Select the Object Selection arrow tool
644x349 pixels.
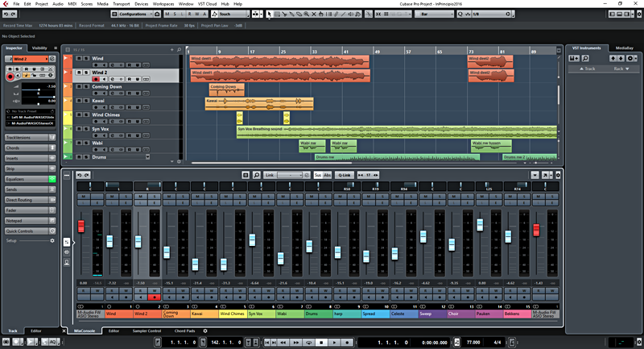point(270,14)
